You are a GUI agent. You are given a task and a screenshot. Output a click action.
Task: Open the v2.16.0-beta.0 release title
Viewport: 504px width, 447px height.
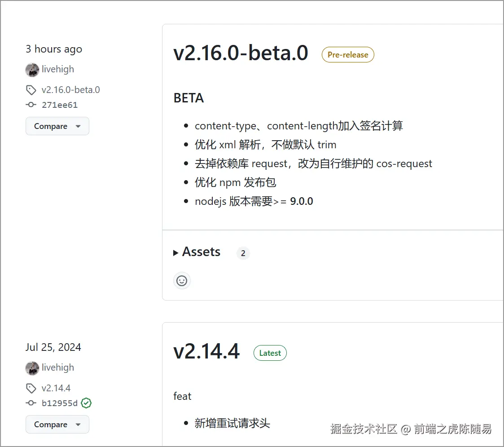(241, 53)
